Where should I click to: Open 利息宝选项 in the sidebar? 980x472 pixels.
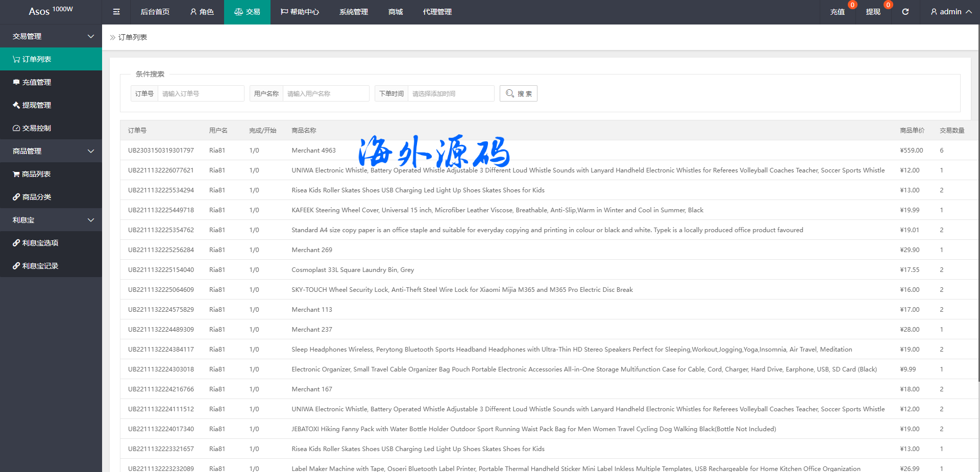point(40,243)
